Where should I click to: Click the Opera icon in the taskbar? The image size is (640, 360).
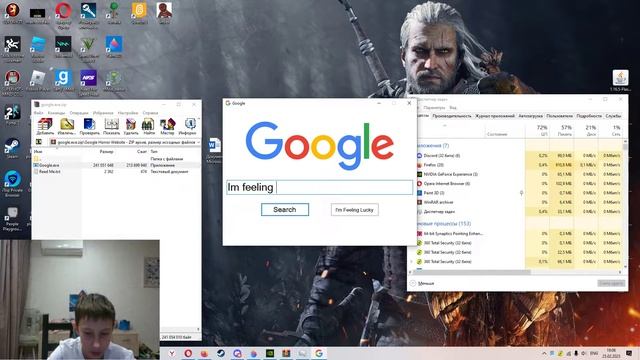(188, 353)
